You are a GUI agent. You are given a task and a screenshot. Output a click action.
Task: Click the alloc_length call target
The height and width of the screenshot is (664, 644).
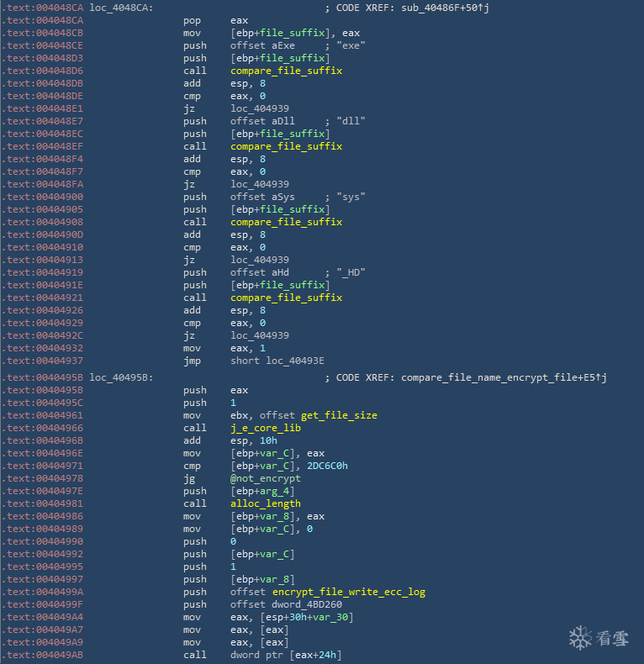(x=265, y=503)
